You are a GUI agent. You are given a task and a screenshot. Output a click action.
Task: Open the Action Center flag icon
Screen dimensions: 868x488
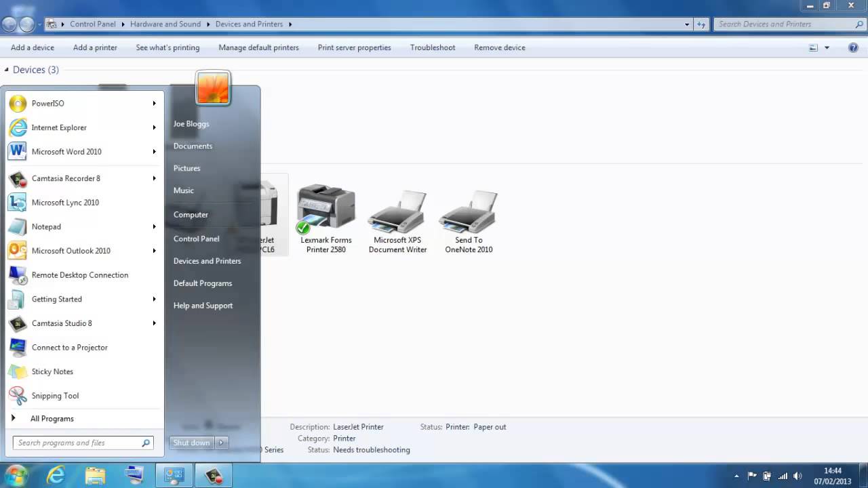(x=752, y=476)
